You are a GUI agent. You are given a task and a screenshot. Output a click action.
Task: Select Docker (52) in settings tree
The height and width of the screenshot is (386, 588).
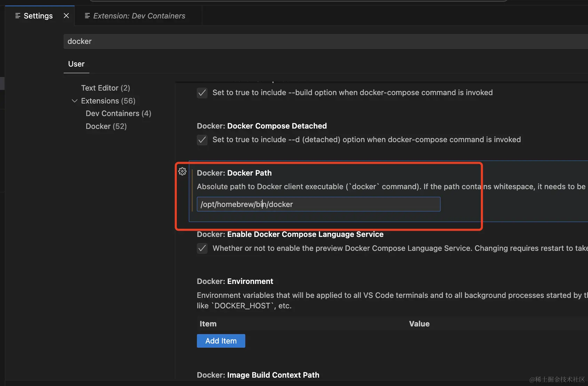click(x=106, y=126)
